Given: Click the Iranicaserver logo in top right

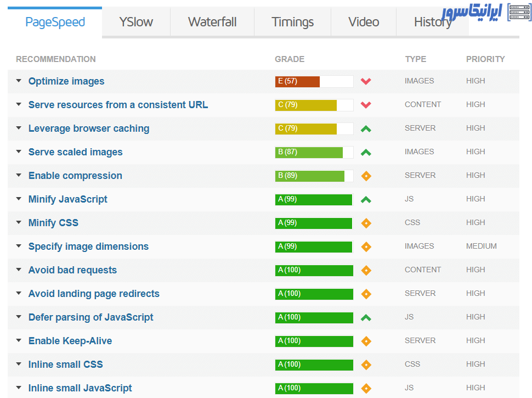Looking at the screenshot, I should click(486, 13).
